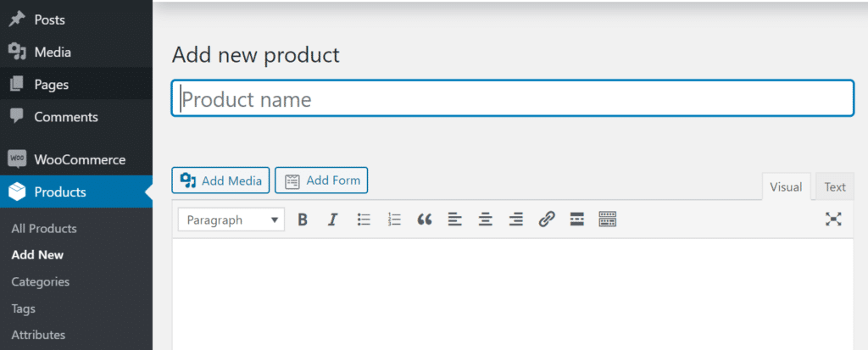Viewport: 868px width, 350px height.
Task: Switch to the Visual editor tab
Action: click(786, 186)
